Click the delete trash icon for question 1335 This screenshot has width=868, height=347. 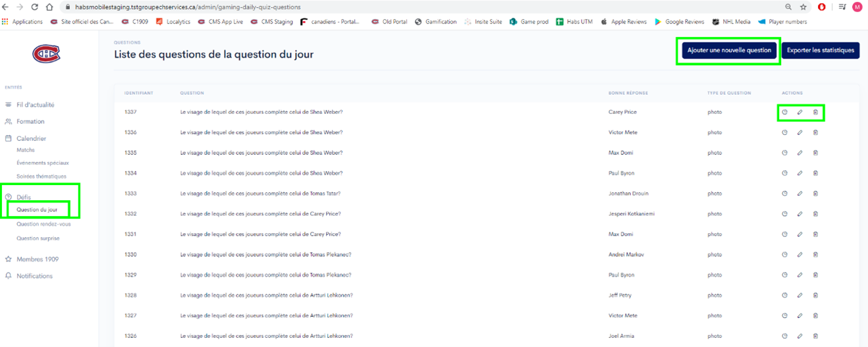pos(815,153)
